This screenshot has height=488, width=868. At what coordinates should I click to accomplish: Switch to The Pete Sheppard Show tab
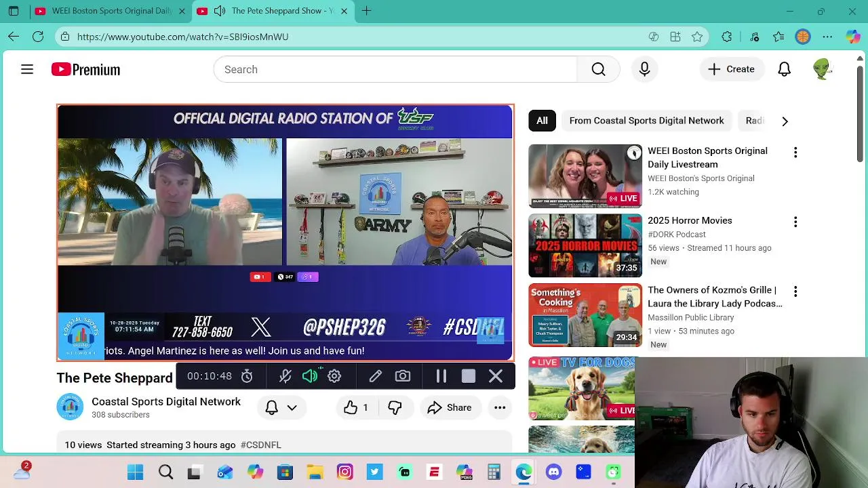275,11
